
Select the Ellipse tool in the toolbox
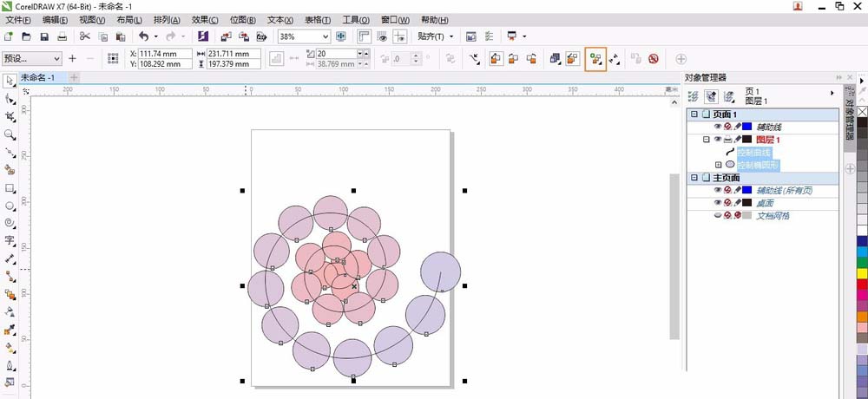click(x=10, y=206)
